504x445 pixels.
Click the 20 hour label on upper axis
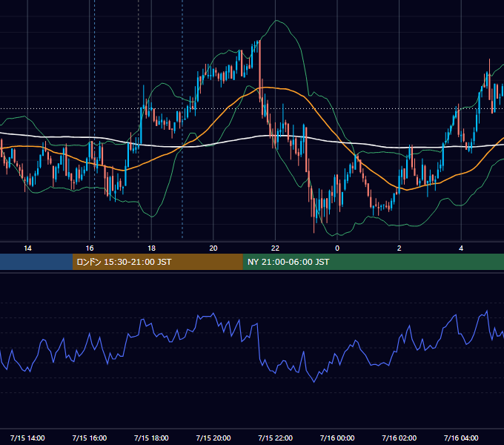pyautogui.click(x=213, y=248)
